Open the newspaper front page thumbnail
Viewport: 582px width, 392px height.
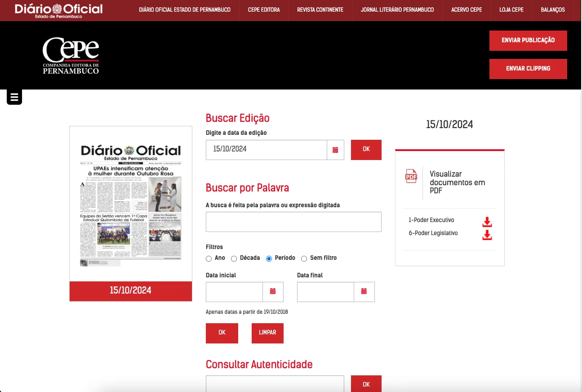pyautogui.click(x=131, y=204)
